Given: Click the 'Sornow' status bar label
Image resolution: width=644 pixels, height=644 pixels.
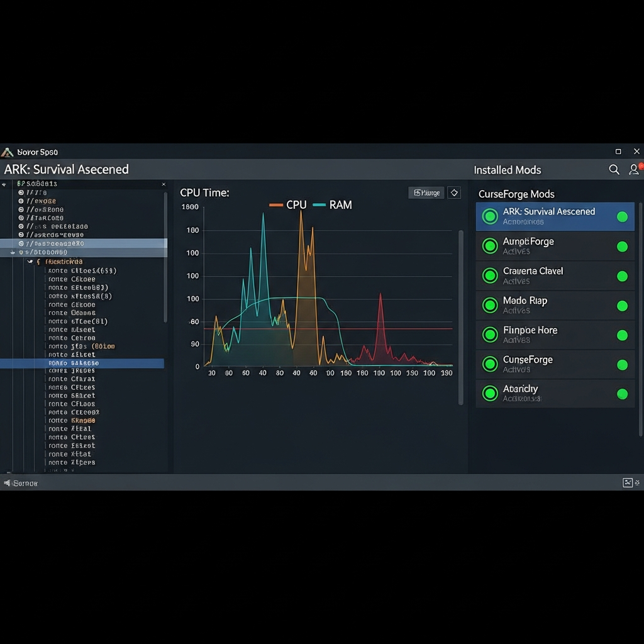Looking at the screenshot, I should tap(25, 484).
